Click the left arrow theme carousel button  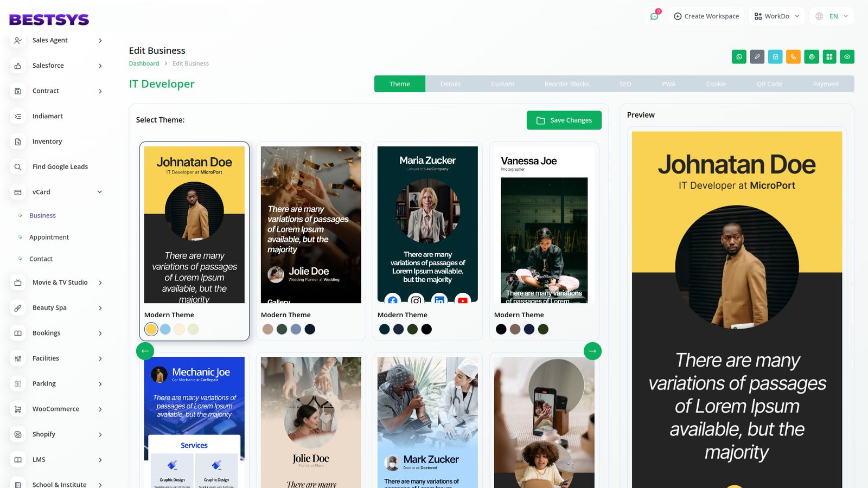click(x=145, y=351)
